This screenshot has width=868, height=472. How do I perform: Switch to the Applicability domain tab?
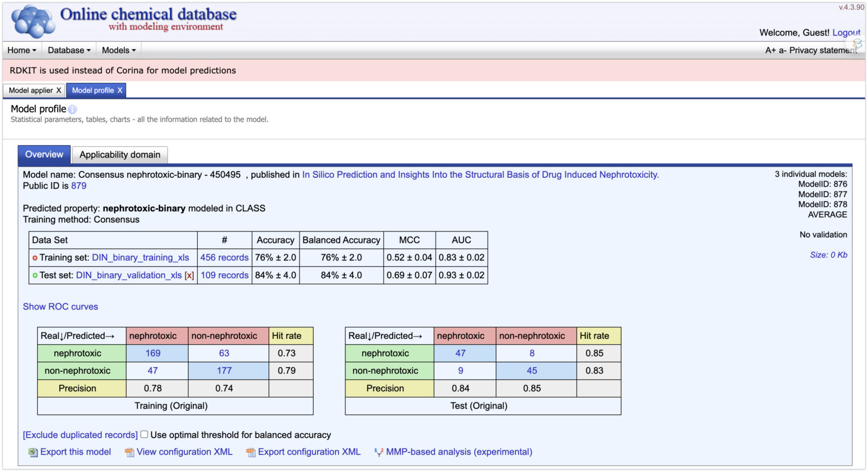click(x=119, y=154)
